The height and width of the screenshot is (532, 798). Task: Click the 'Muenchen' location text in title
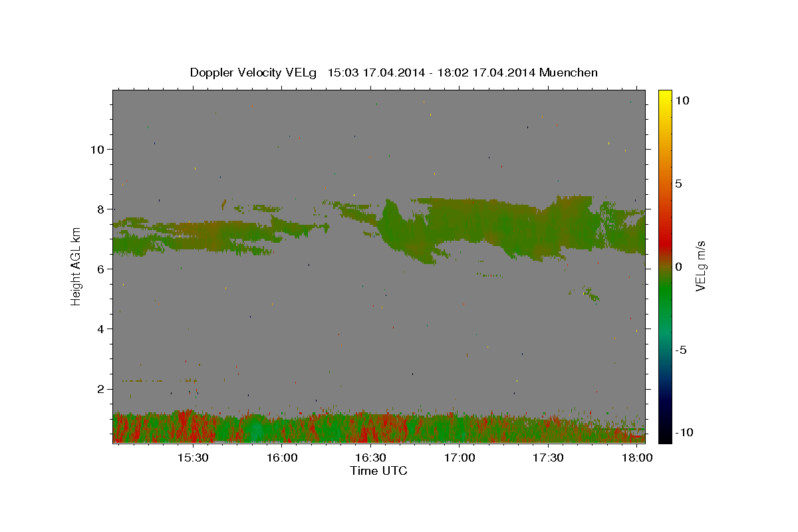click(x=569, y=72)
